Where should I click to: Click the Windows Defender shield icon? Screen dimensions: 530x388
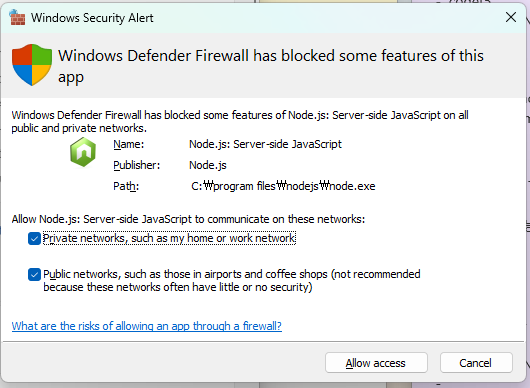tap(32, 65)
